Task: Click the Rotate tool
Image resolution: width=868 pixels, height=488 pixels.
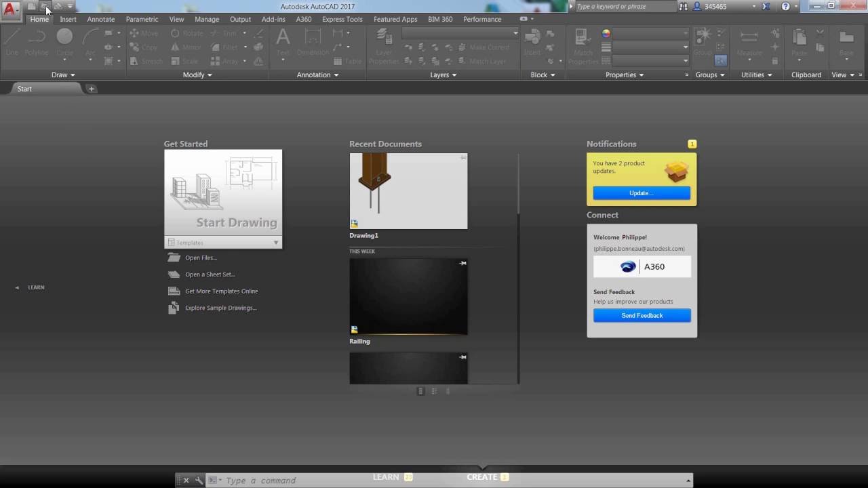Action: [x=186, y=33]
